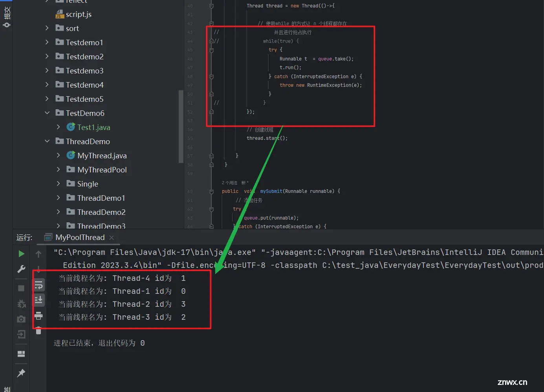Click queue.put(runnable); in the editor
This screenshot has width=544, height=392.
tap(271, 218)
